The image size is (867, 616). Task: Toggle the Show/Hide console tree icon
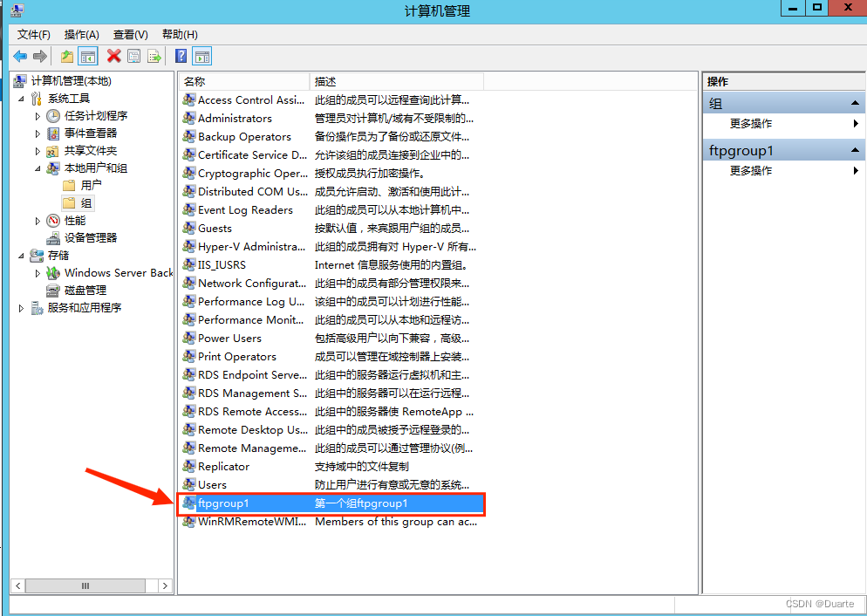click(x=88, y=56)
